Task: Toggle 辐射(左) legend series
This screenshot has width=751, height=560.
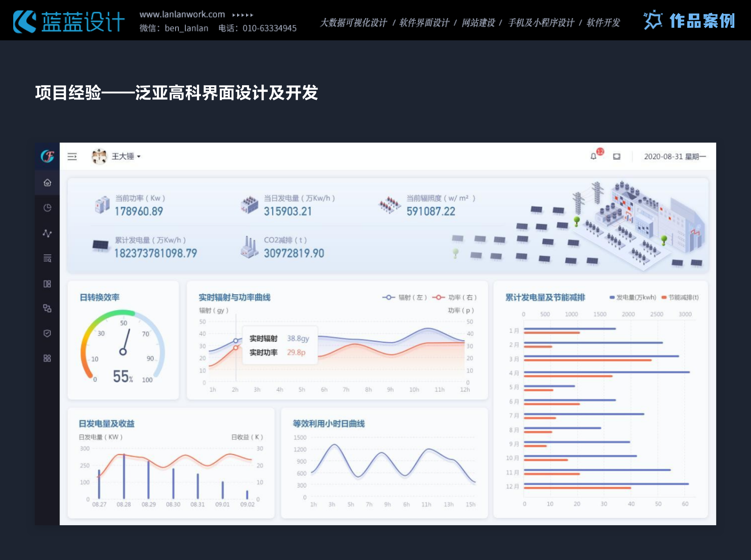Action: click(x=404, y=297)
